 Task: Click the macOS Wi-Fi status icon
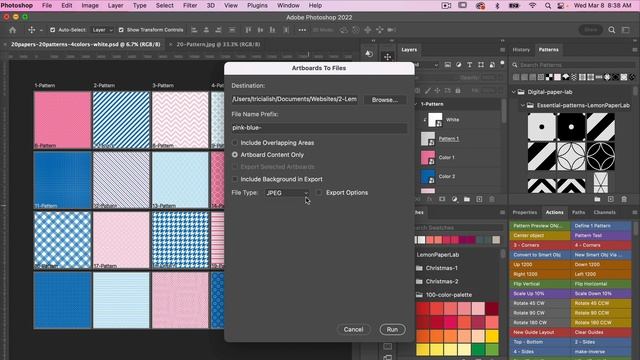[533, 6]
